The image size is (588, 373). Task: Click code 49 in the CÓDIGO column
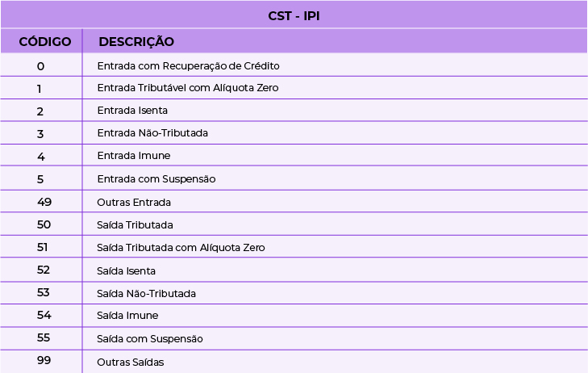pos(44,202)
